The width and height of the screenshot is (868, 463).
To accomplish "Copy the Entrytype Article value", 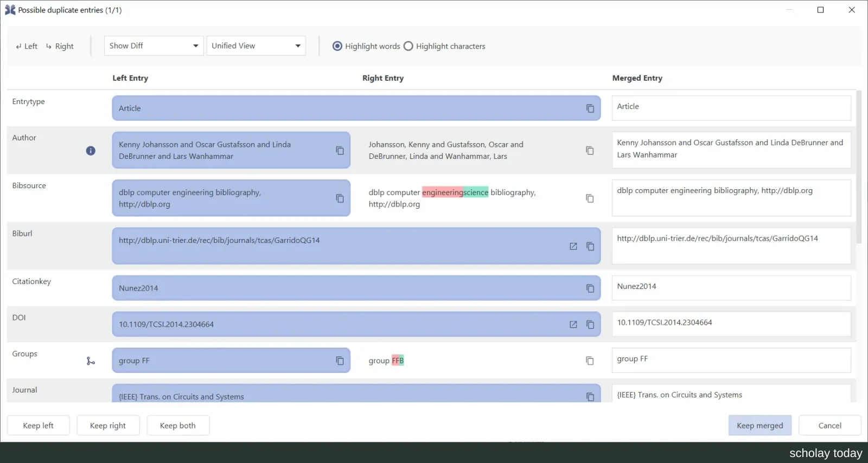I will 590,108.
